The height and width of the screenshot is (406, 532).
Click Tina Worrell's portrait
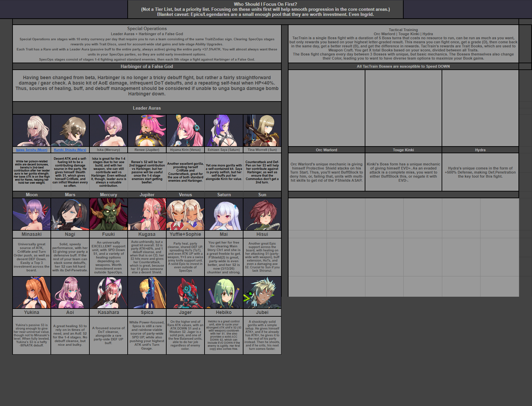click(262, 131)
